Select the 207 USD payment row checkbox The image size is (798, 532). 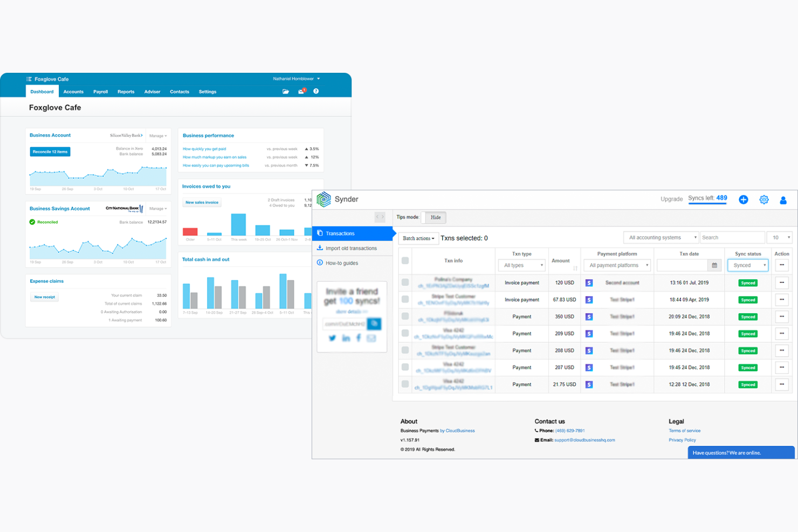405,367
